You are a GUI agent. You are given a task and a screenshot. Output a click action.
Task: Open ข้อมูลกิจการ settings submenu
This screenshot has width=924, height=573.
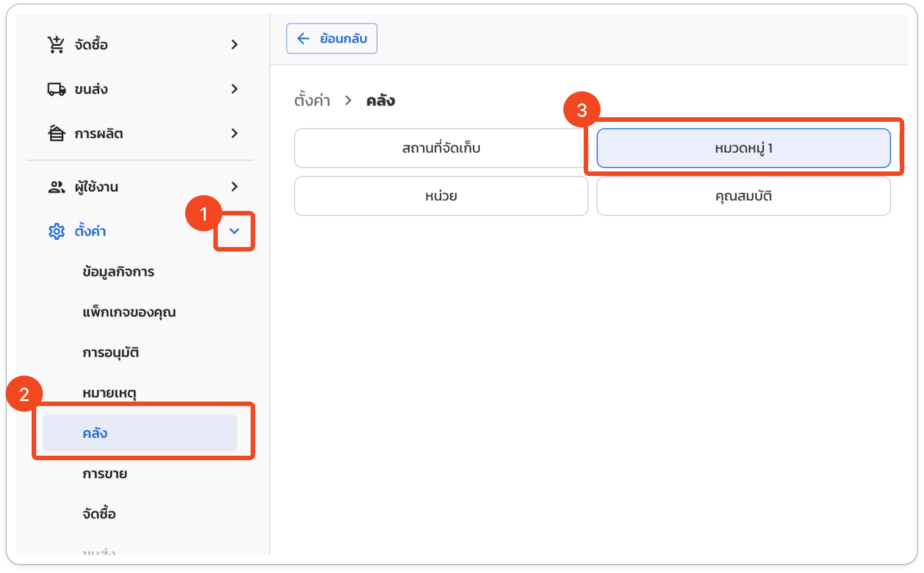point(118,272)
